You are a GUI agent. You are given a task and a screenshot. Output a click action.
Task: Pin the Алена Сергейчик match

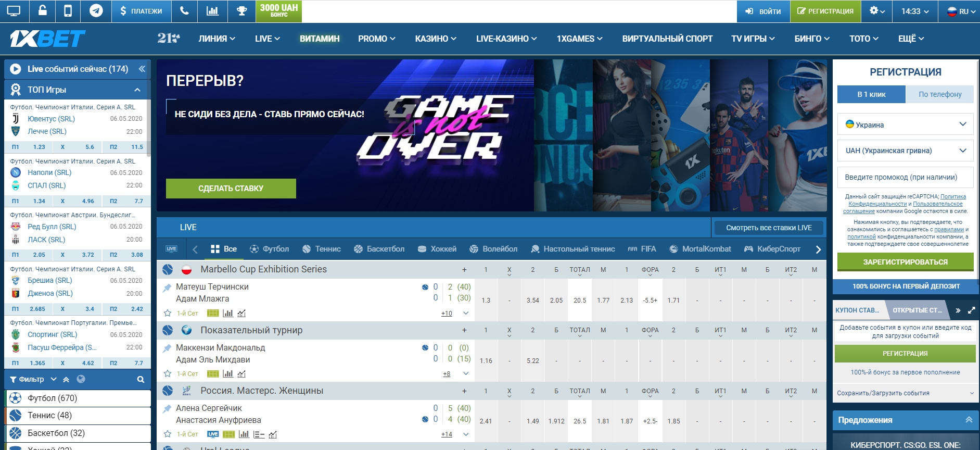click(167, 409)
